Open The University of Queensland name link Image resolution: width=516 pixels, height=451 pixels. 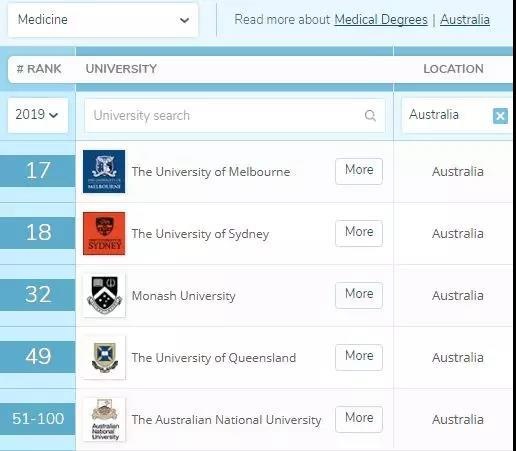click(x=214, y=358)
